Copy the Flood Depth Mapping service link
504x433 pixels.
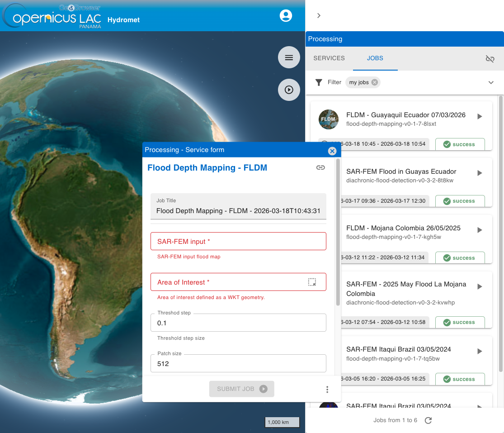(x=320, y=168)
